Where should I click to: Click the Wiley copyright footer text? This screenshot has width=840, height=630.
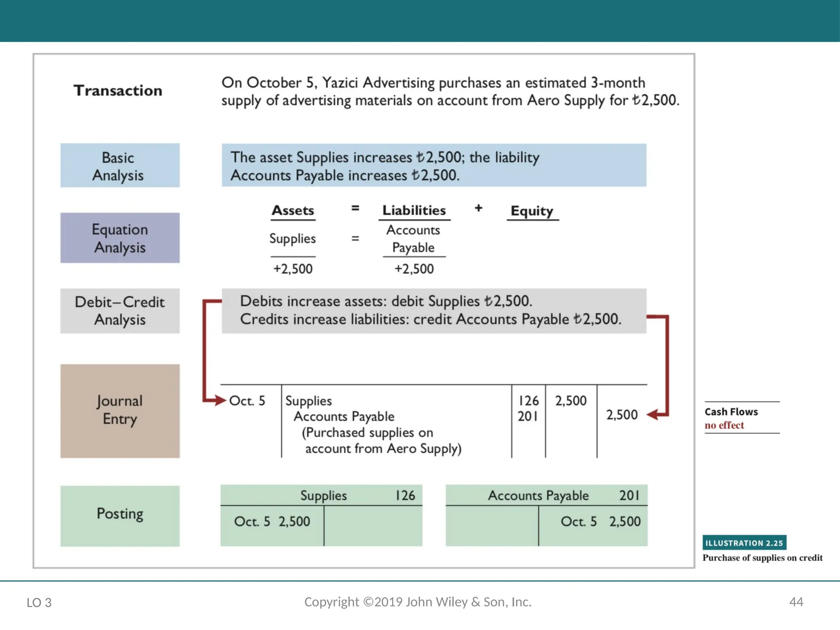click(418, 602)
